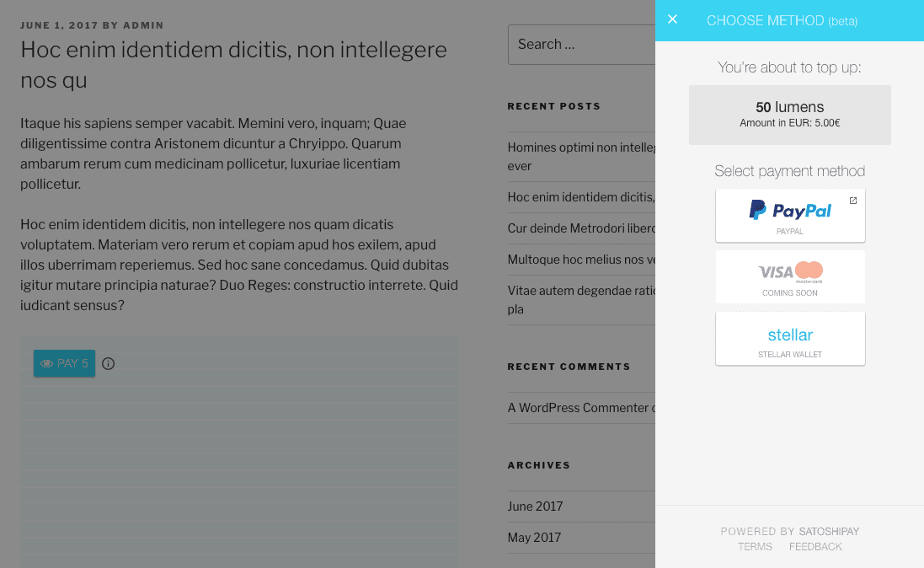Select the PayPal payment method

point(789,215)
